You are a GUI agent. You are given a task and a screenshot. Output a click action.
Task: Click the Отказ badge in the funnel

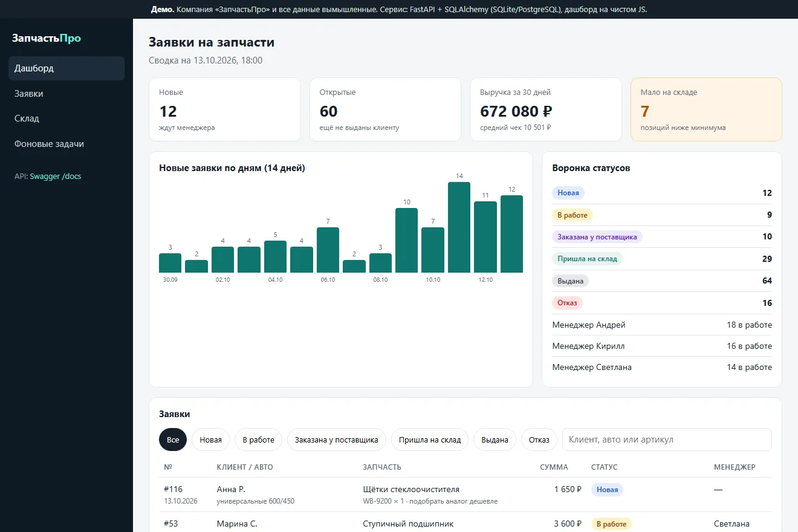[568, 303]
